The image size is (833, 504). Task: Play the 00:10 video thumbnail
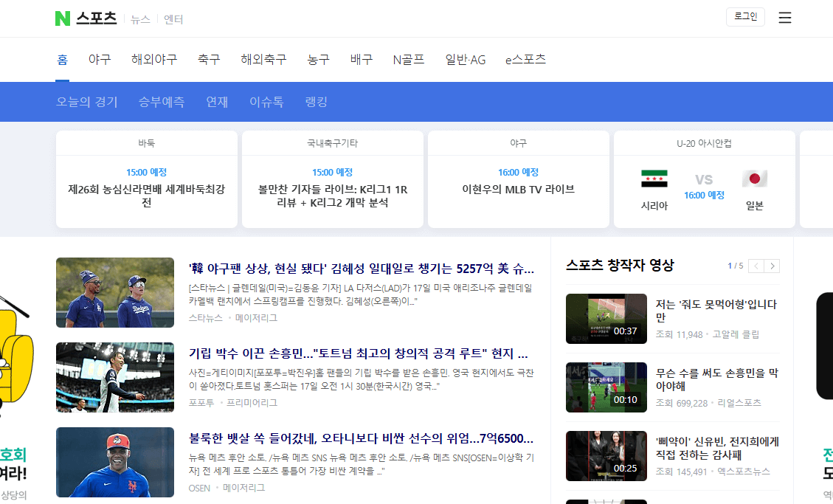(x=606, y=387)
